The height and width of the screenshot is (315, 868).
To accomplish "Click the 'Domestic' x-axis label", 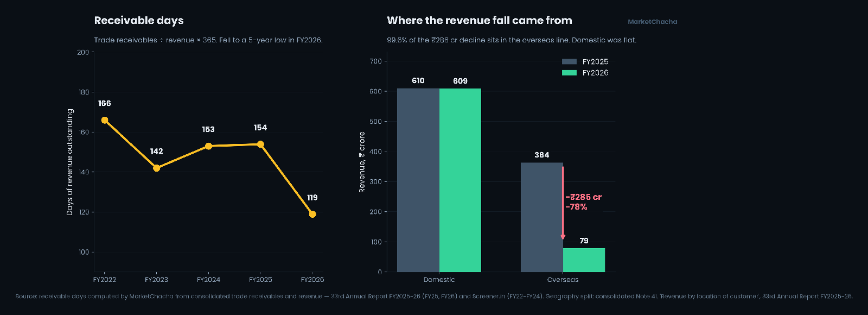I will coord(439,280).
